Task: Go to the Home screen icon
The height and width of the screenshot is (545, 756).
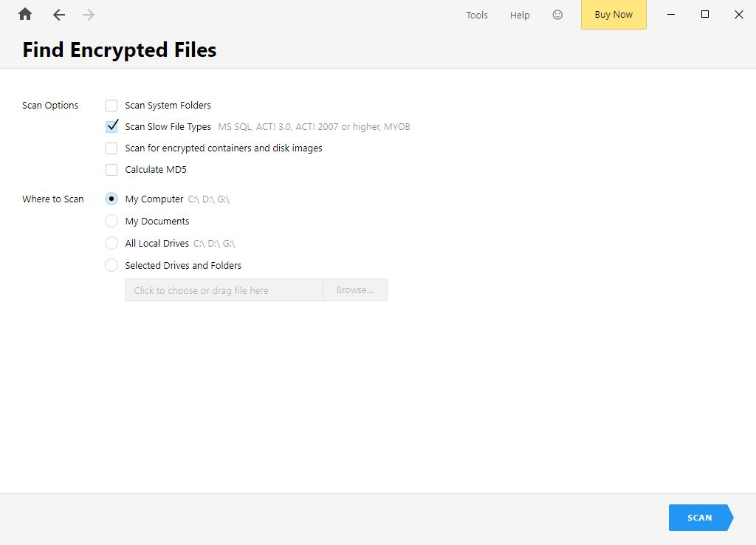Action: 25,15
